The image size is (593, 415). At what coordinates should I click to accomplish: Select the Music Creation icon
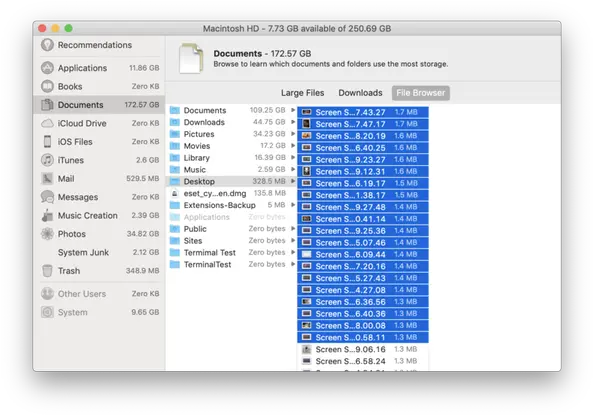point(47,215)
